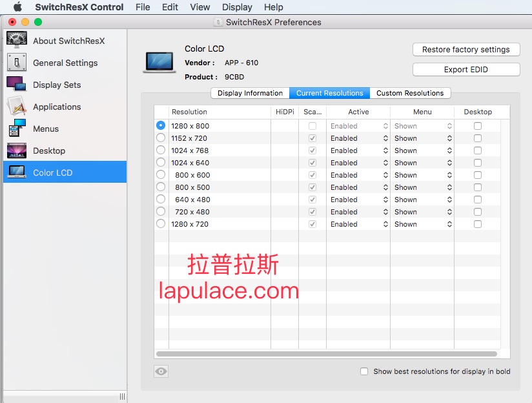Viewport: 532px width, 403px height.
Task: Open Active dropdown for 1280 x 720
Action: tap(358, 224)
